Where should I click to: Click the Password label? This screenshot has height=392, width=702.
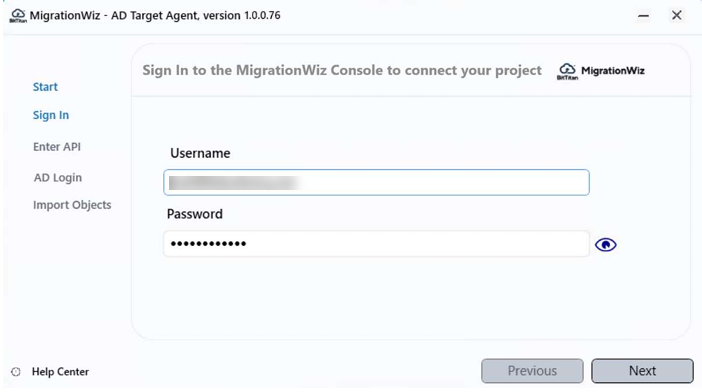coord(195,214)
